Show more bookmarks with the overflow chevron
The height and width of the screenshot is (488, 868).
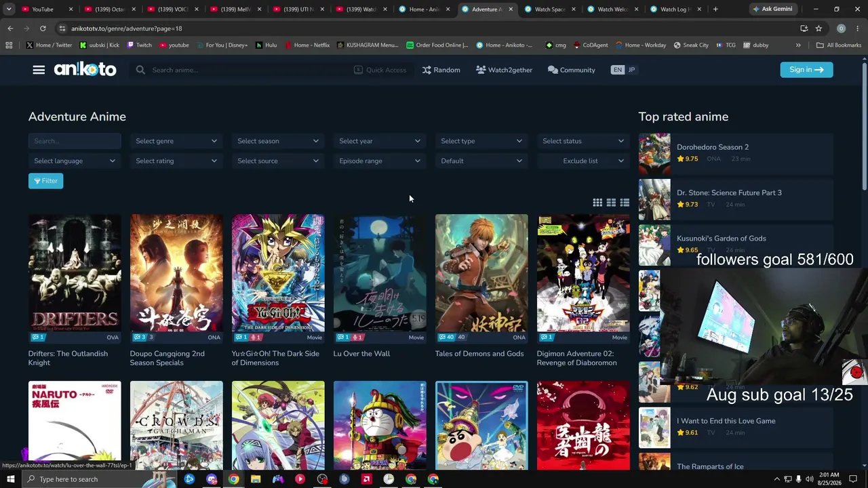[x=798, y=45]
